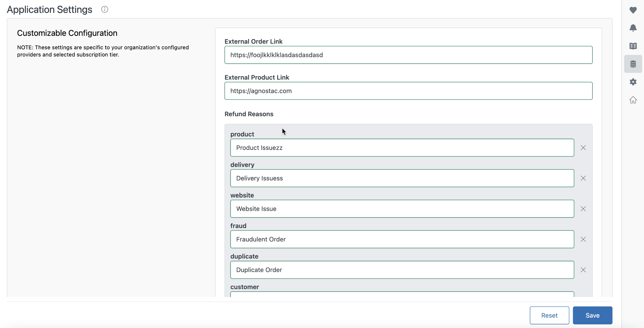Click the fraud field label
Viewport: 644px width, 328px height.
[238, 226]
